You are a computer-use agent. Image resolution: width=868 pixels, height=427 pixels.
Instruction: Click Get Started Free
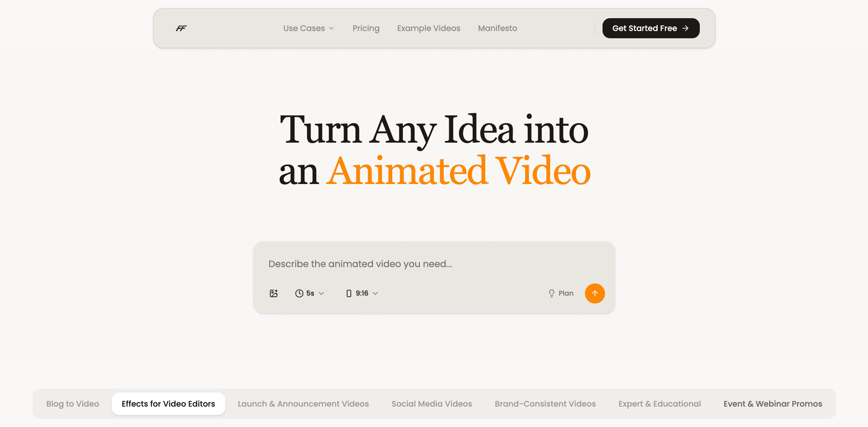651,28
